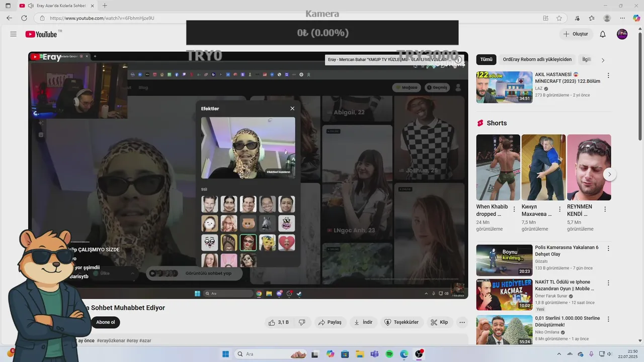Screen dimensions: 644x362
Task: Click the Teşekkürler button
Action: 401,322
